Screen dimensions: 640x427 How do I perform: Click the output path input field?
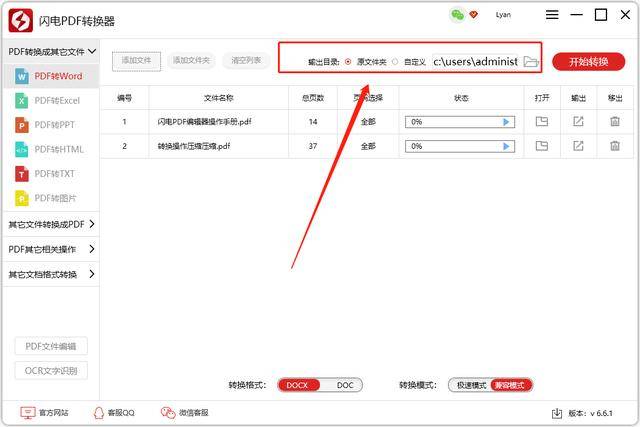[475, 62]
